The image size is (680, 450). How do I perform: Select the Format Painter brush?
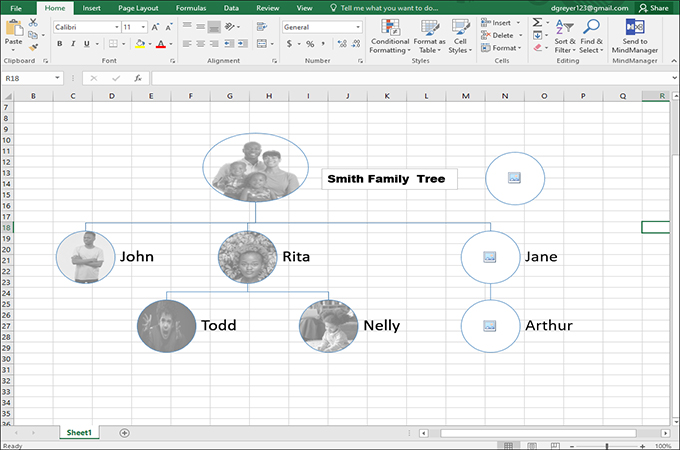point(33,46)
